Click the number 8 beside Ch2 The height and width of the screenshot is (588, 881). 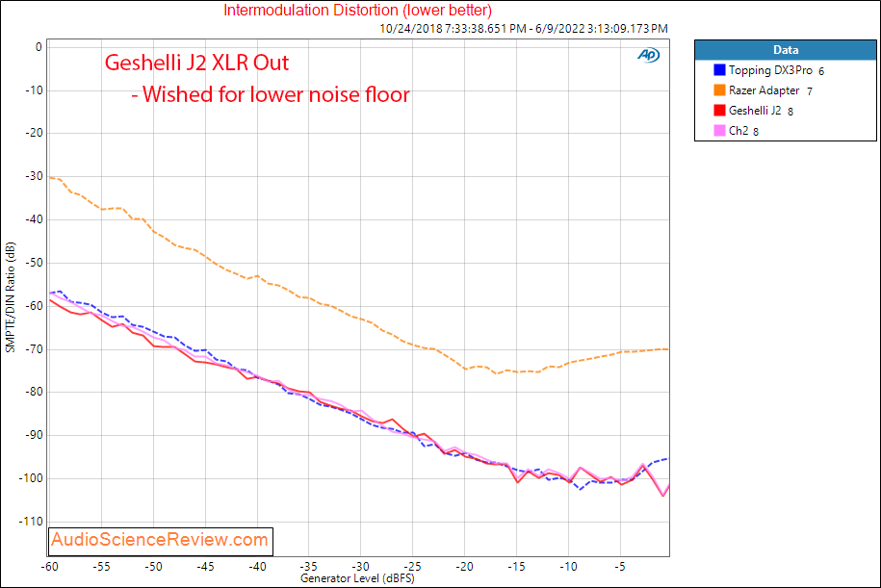click(x=756, y=132)
